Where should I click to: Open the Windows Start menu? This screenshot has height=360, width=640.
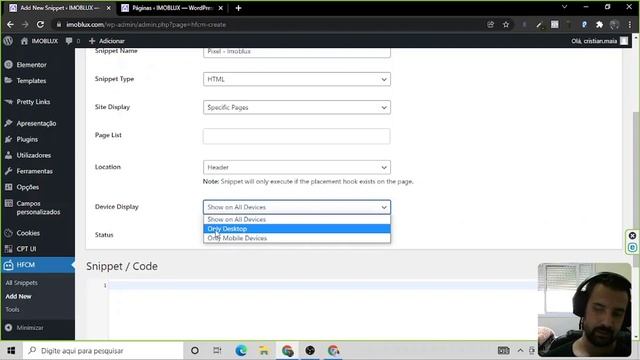(x=11, y=351)
